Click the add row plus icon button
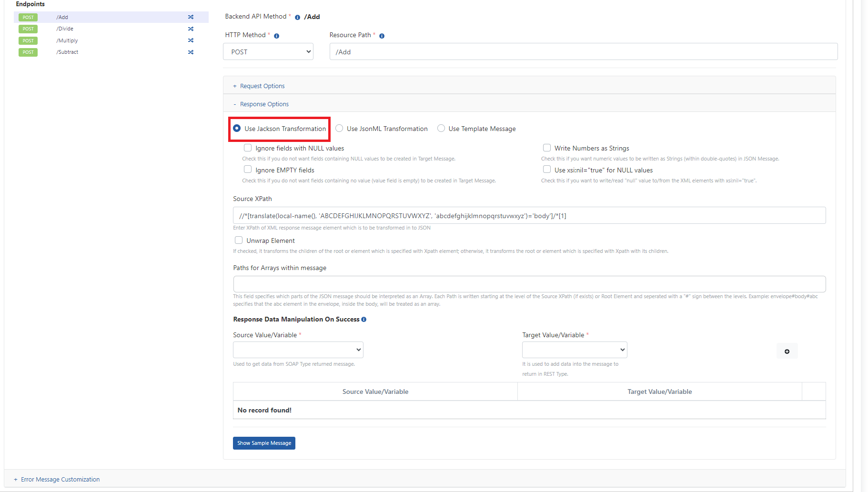The image size is (868, 492). (787, 351)
